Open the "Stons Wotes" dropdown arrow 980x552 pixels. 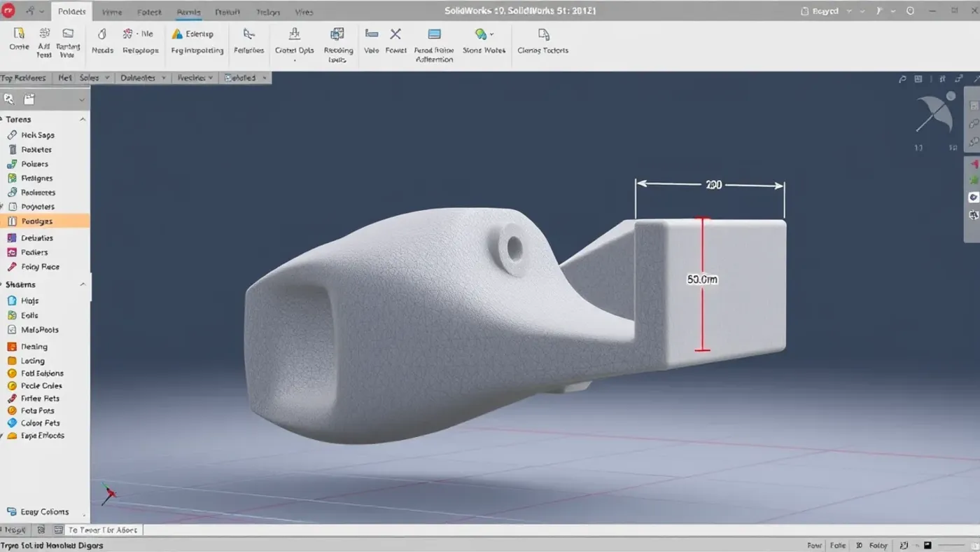(491, 34)
